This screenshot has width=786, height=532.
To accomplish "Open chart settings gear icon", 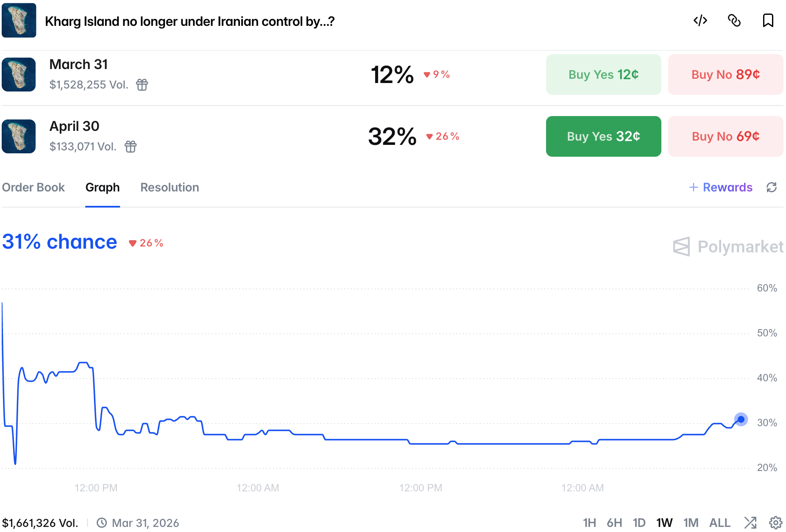I will point(775,523).
